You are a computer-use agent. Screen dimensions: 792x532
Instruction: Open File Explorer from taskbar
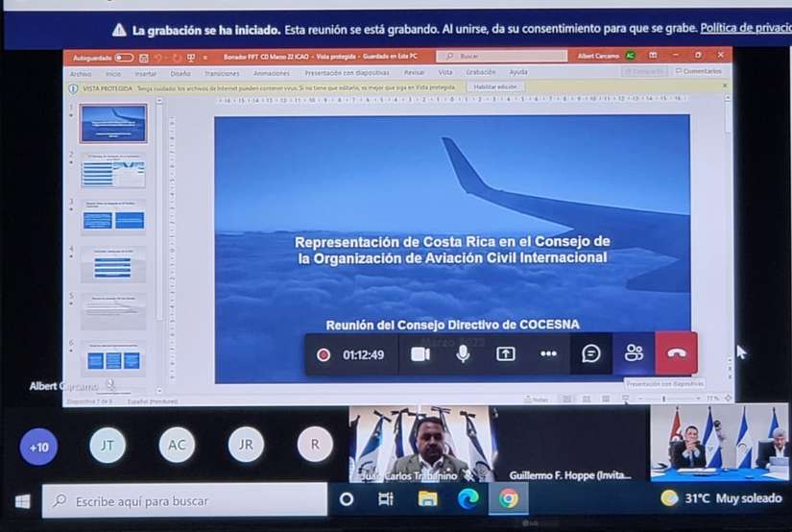point(427,499)
